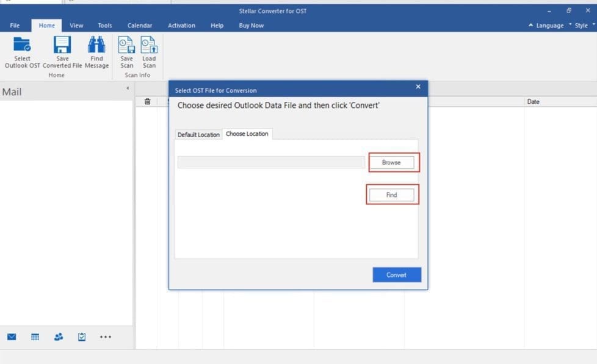
Task: Collapse the Mail pane arrow
Action: pyautogui.click(x=128, y=88)
